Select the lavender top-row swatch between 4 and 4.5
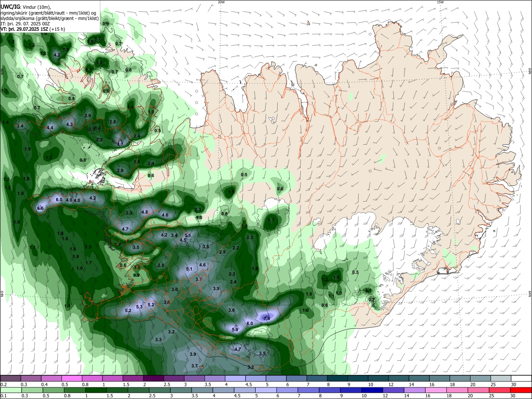Image resolution: width=532 pixels, height=399 pixels. [235, 378]
